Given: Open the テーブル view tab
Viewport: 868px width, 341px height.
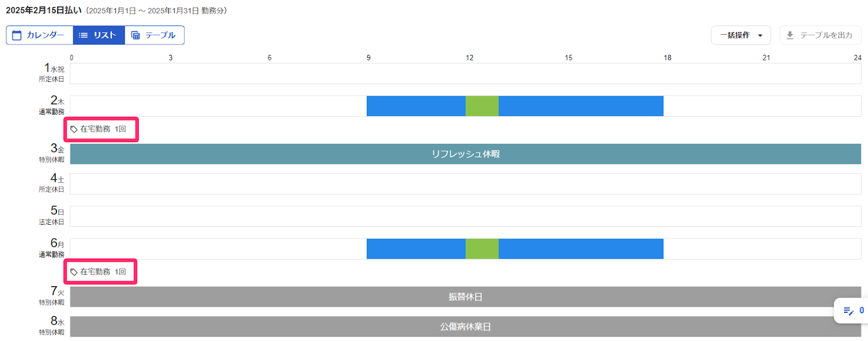Looking at the screenshot, I should pyautogui.click(x=155, y=35).
